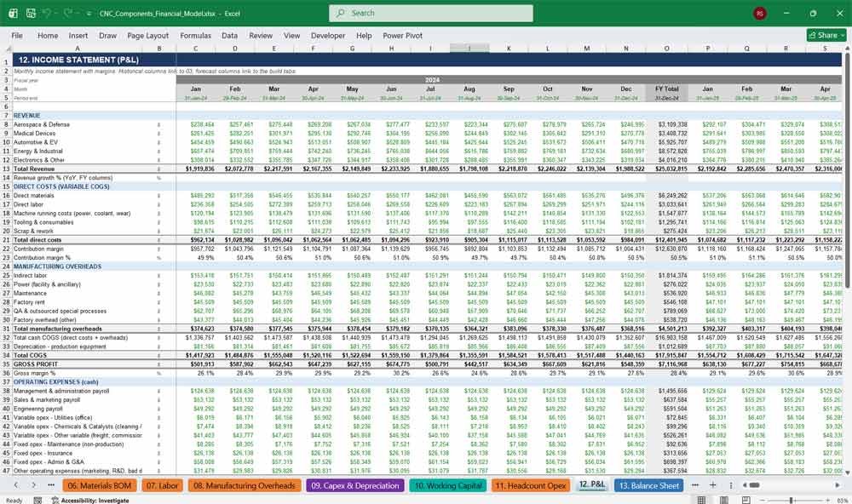852x504 pixels.
Task: Click the Redo arrow icon
Action: (x=68, y=13)
